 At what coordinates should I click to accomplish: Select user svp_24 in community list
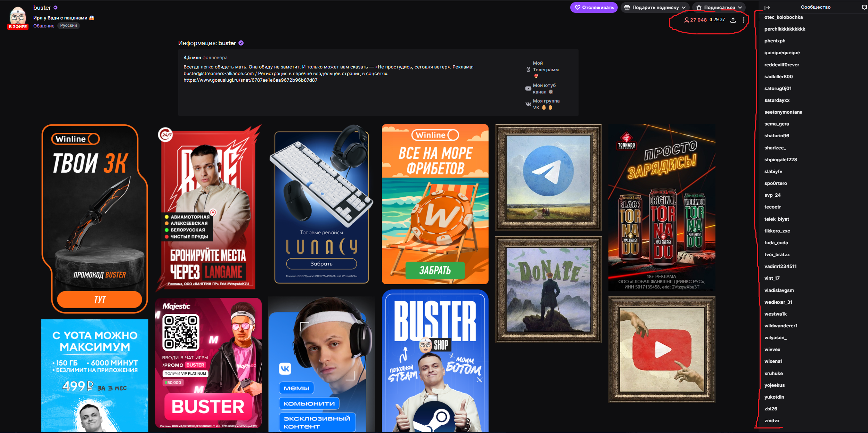click(x=772, y=195)
